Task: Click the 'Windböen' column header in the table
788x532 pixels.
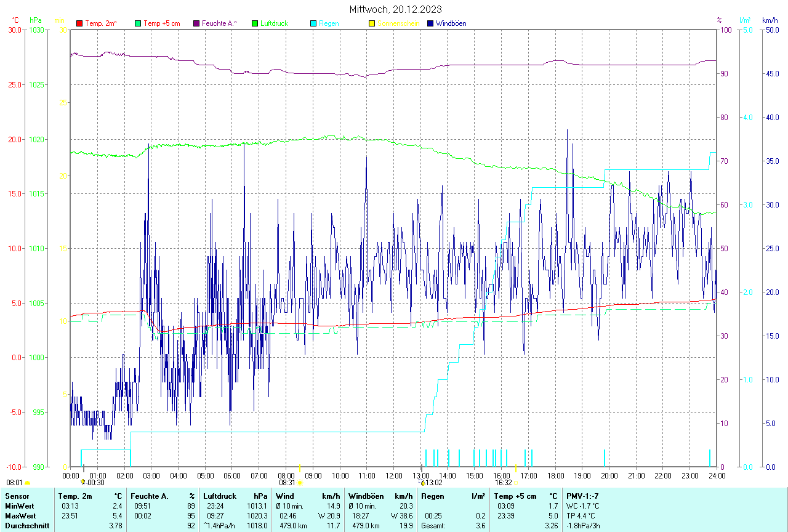Action: click(366, 496)
